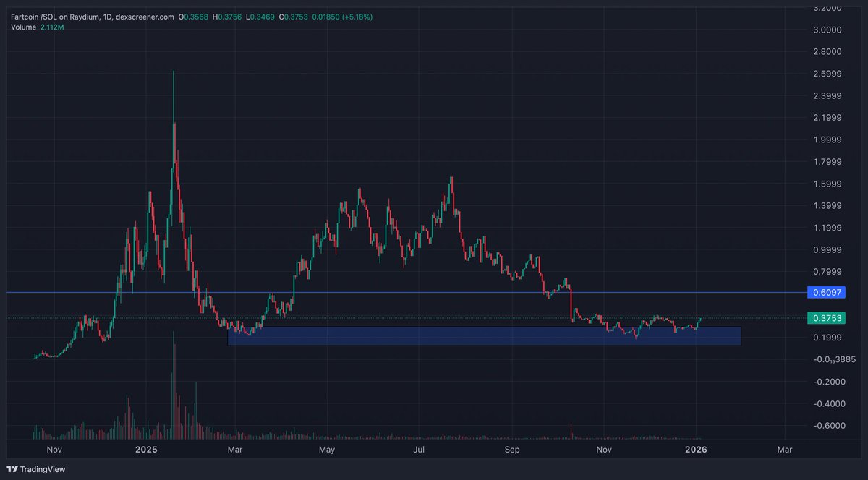
Task: Click the 2026 label on time axis
Action: (695, 450)
